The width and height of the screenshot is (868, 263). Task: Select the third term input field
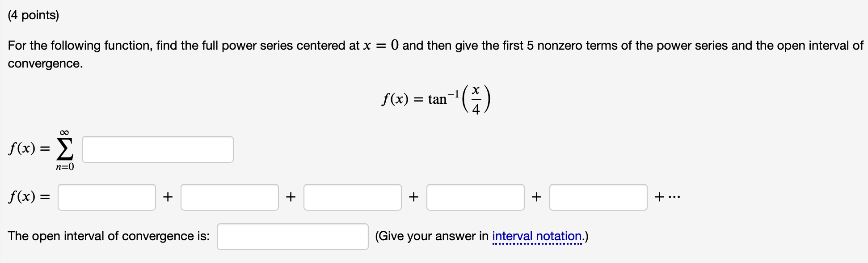pyautogui.click(x=352, y=196)
